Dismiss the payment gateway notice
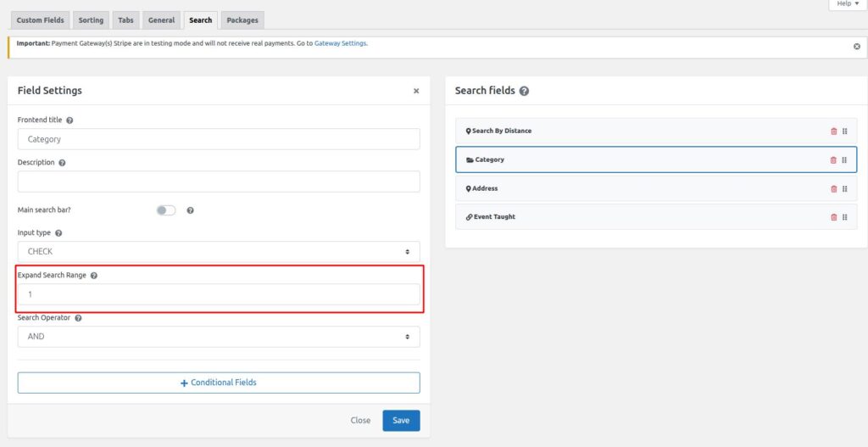Screen dimensions: 868x447 coord(856,47)
